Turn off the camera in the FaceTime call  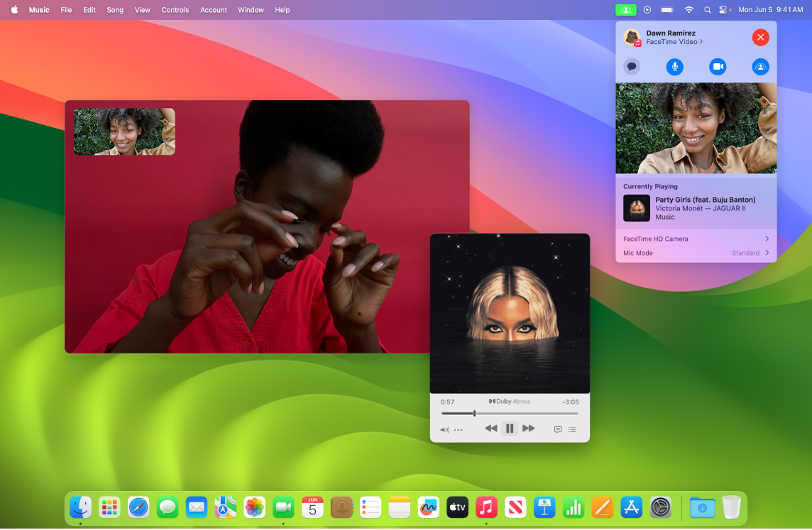click(718, 67)
